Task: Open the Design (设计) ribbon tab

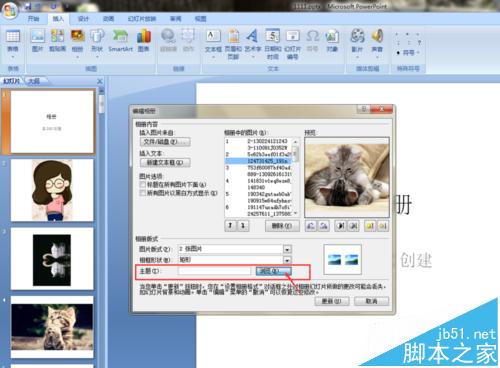Action: [x=83, y=19]
